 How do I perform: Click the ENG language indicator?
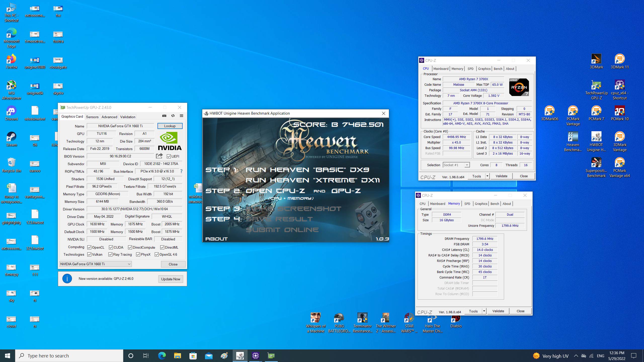click(x=600, y=356)
